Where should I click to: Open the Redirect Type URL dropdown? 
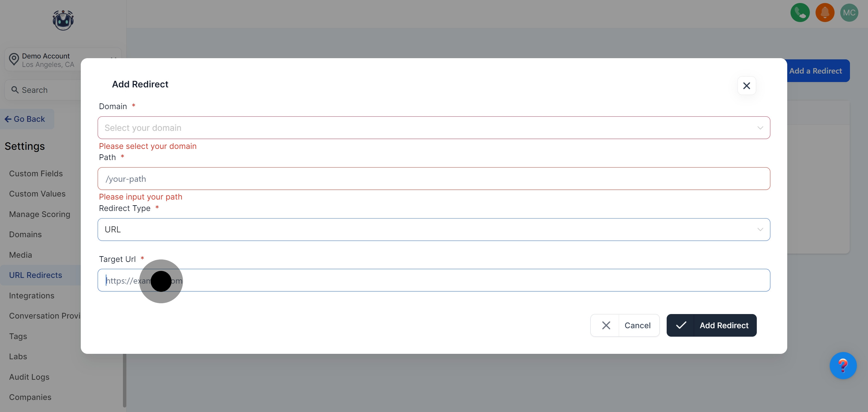pyautogui.click(x=434, y=229)
